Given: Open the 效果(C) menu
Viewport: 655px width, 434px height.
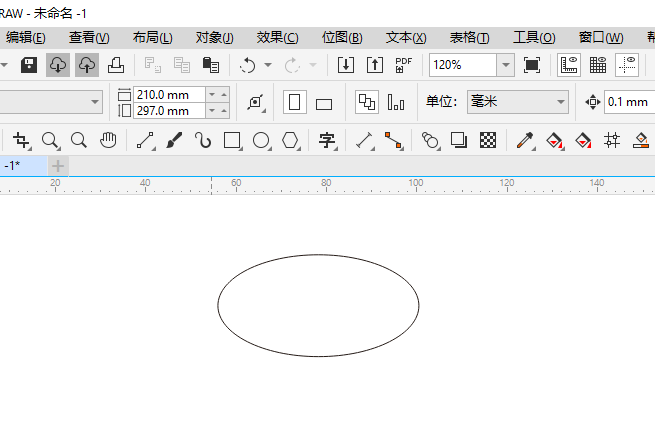Looking at the screenshot, I should 277,38.
